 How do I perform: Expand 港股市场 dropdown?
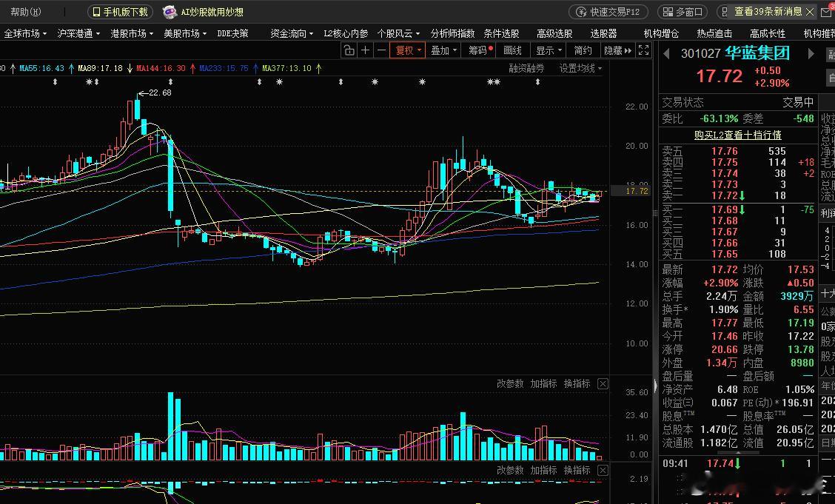(132, 33)
